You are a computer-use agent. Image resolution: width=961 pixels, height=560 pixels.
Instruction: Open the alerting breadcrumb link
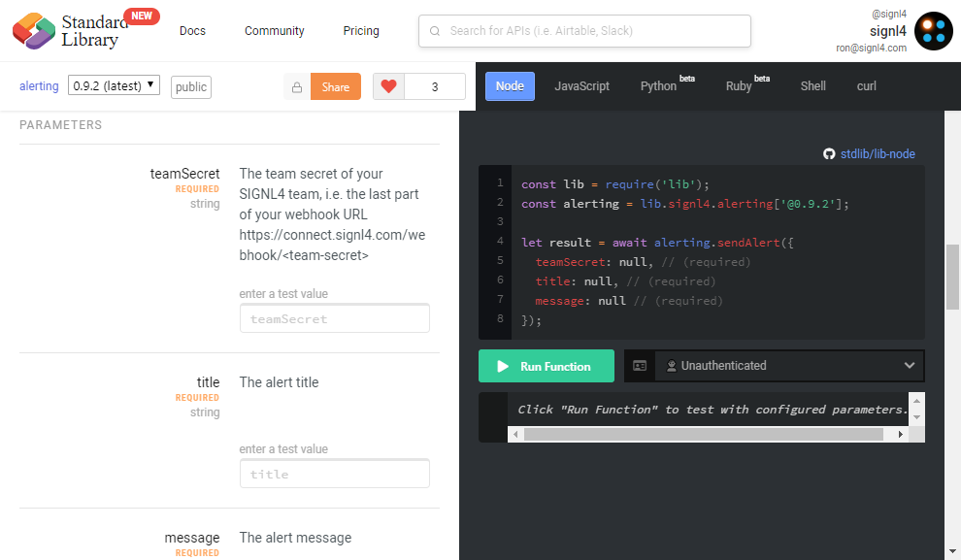(x=39, y=85)
